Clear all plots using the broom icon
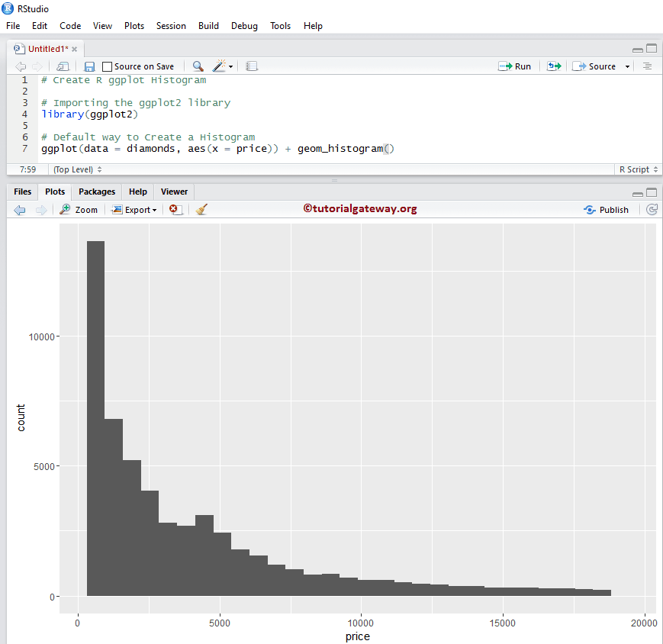This screenshot has width=663, height=644. click(201, 209)
